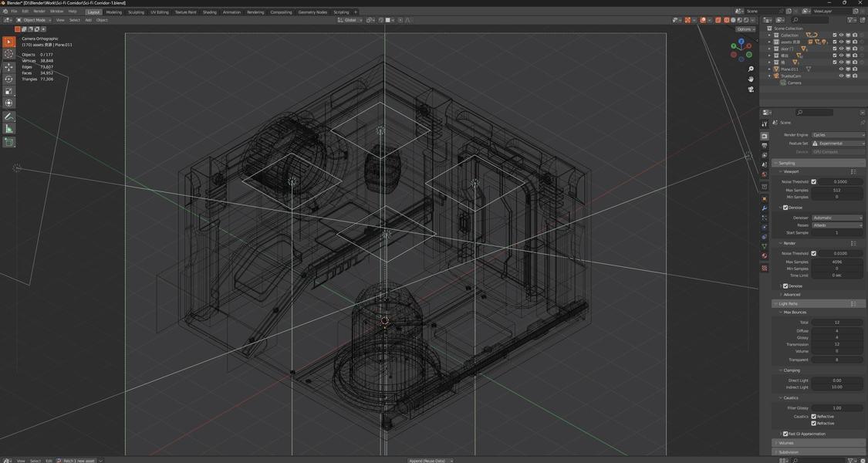Click the Blender logo menu icon
Screen dimensions: 868x463
coord(5,11)
